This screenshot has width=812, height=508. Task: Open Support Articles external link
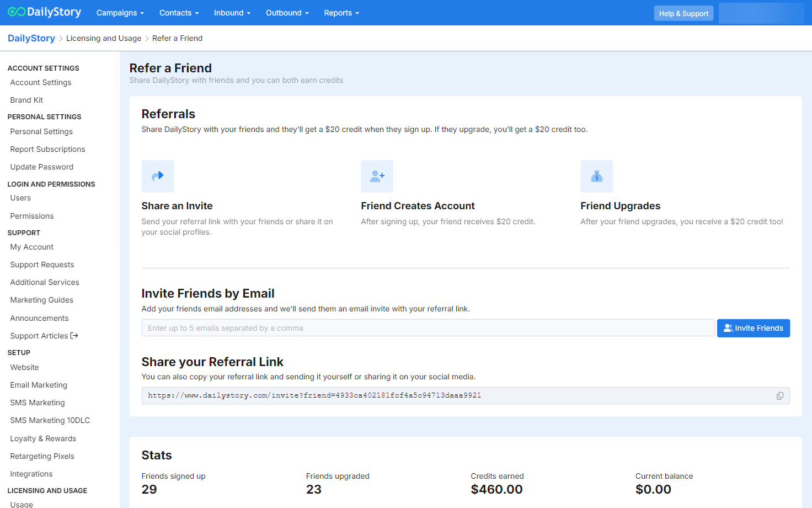pos(44,336)
